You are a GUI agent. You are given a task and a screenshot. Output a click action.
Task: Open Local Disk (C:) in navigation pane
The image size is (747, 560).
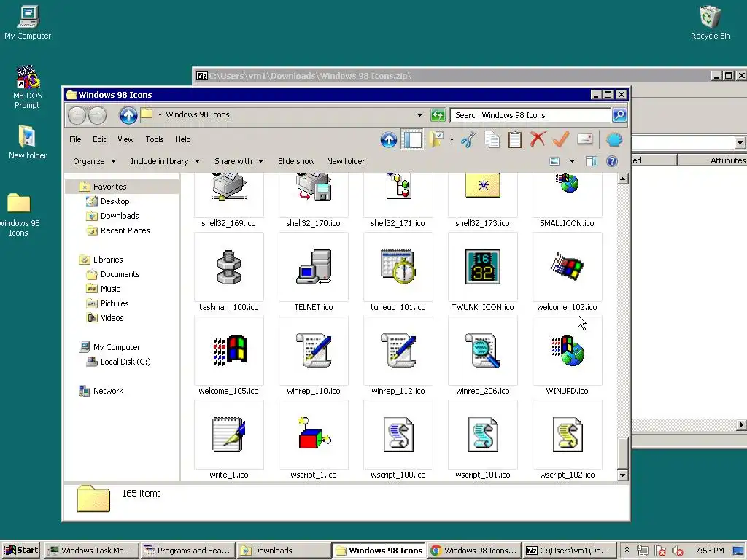tap(125, 362)
